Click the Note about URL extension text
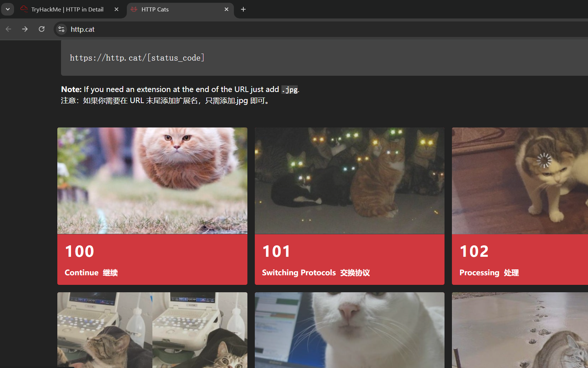The image size is (588, 368). coord(180,89)
